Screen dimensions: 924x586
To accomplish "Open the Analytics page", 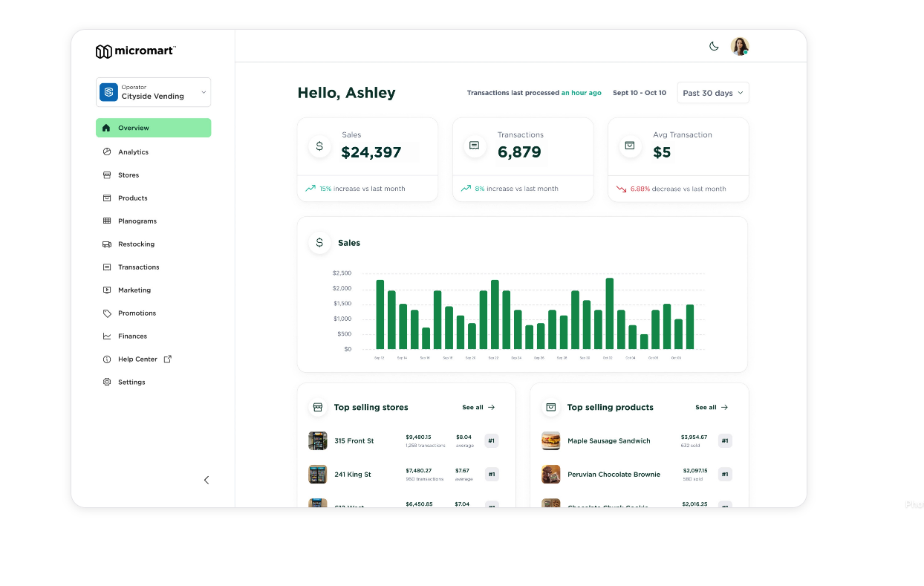I will (x=133, y=152).
